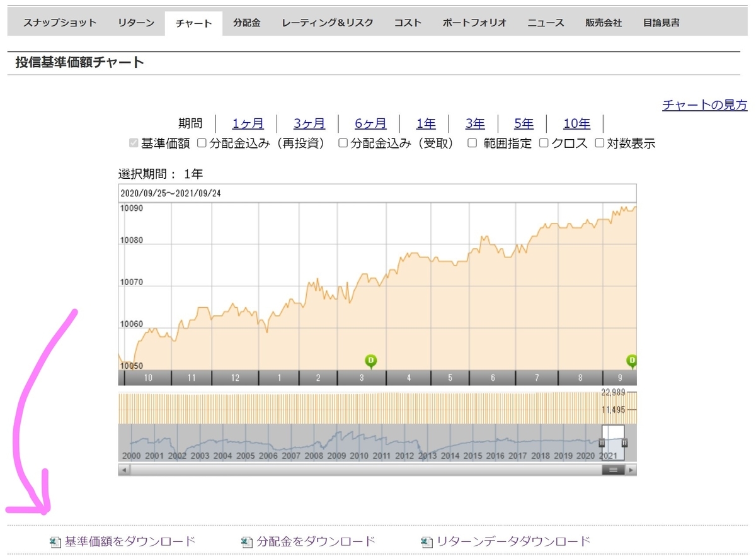Open the 目論見書 tab

(x=661, y=23)
